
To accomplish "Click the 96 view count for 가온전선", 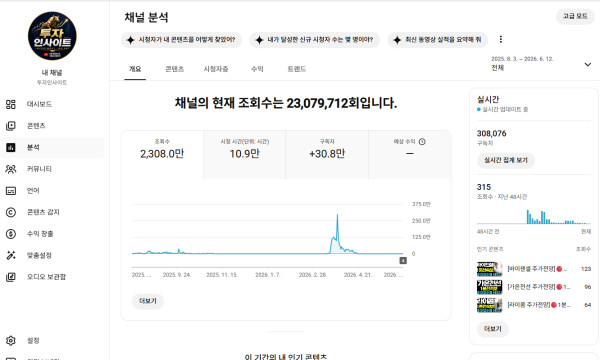I will point(588,287).
